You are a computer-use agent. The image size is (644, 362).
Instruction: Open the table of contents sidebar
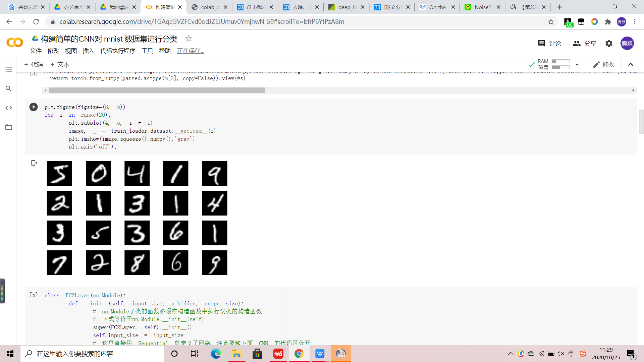[9, 69]
